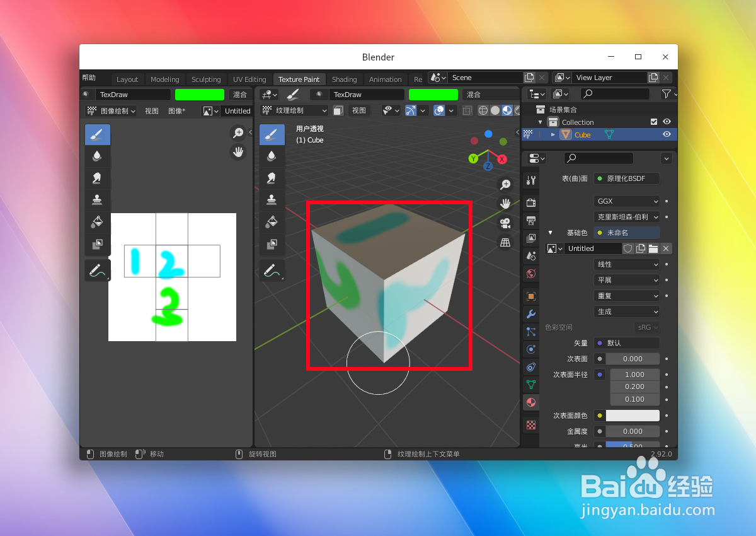Screen dimensions: 756x536
Task: Collapse the 基础色 base color section
Action: click(550, 233)
